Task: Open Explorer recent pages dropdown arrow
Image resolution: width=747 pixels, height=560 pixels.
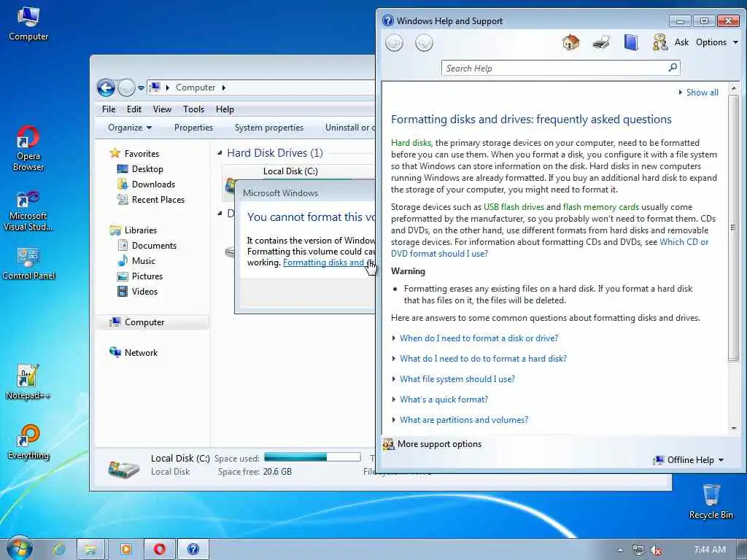Action: coord(141,88)
